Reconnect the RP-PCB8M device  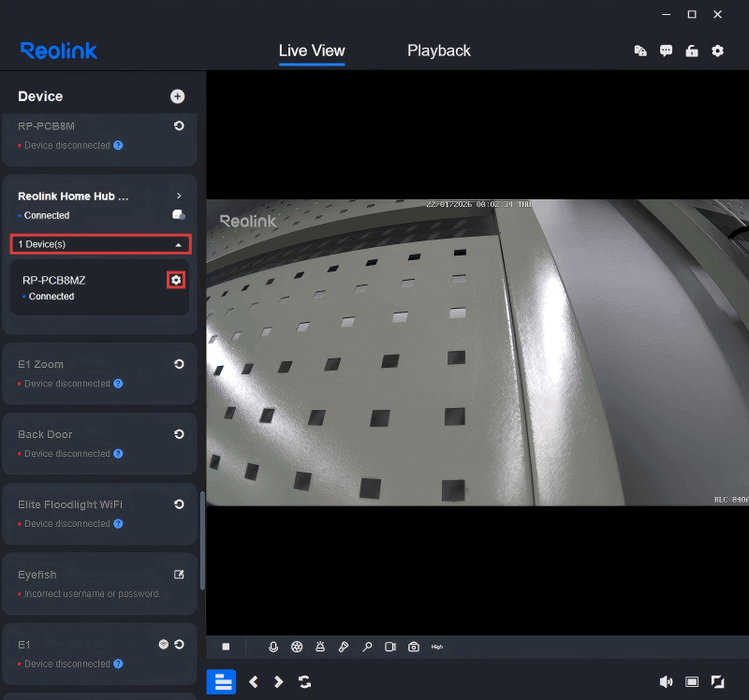click(x=179, y=126)
